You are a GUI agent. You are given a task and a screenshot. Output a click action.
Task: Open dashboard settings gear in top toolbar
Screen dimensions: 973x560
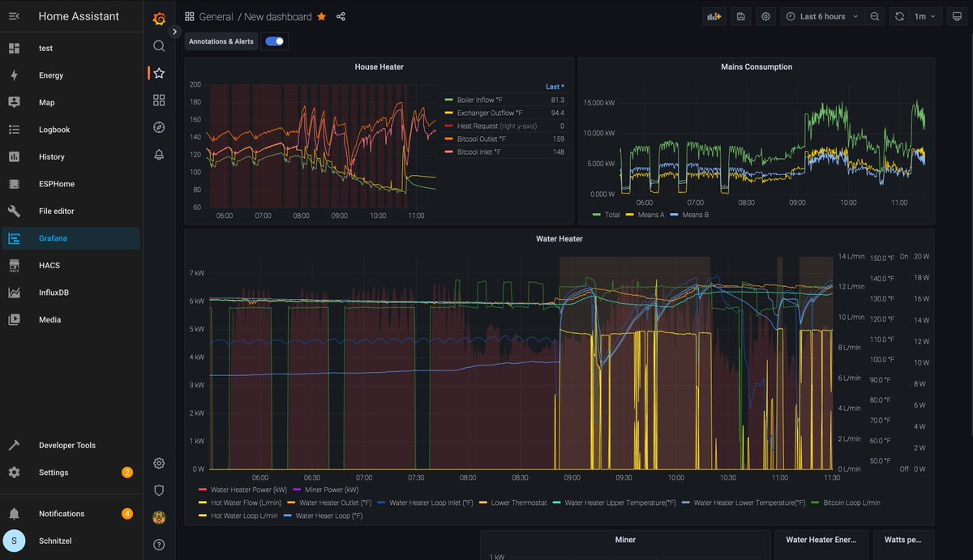(x=766, y=16)
